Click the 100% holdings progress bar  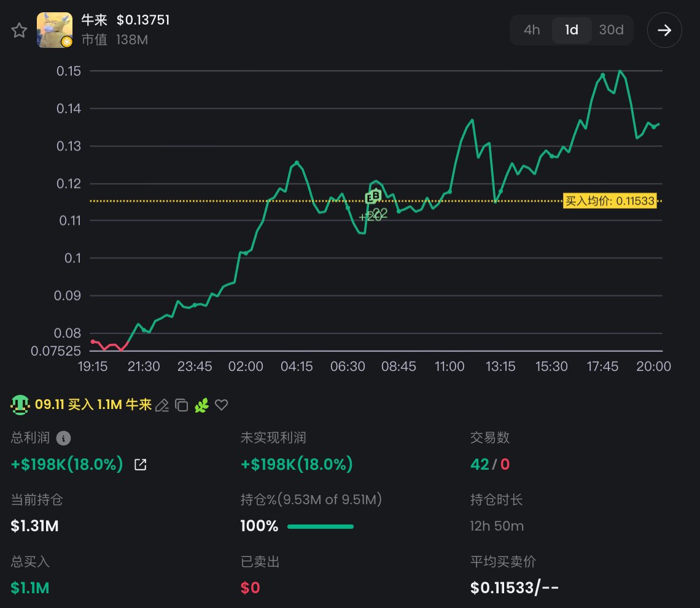pos(321,527)
